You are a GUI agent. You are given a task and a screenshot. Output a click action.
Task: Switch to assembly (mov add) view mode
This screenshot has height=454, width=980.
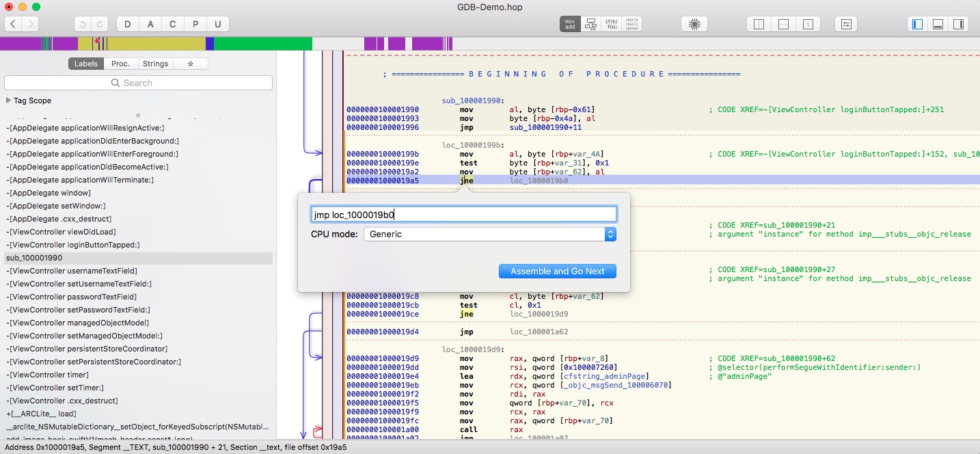click(570, 24)
